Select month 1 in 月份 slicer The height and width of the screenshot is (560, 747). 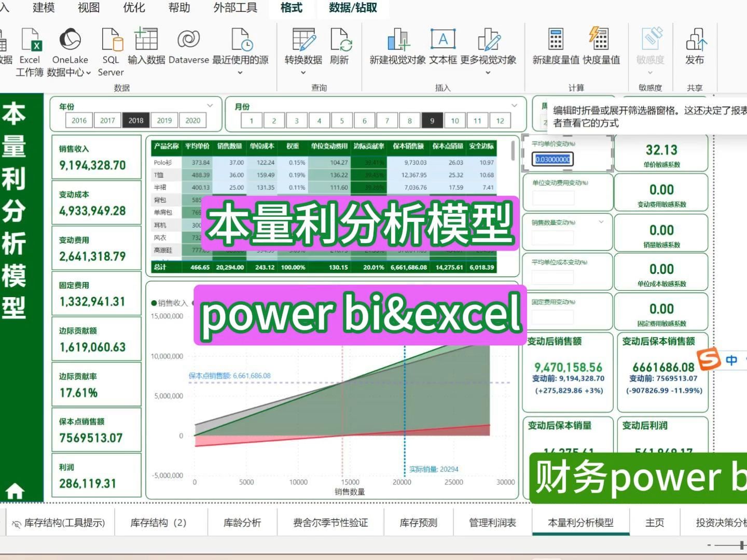tap(252, 121)
